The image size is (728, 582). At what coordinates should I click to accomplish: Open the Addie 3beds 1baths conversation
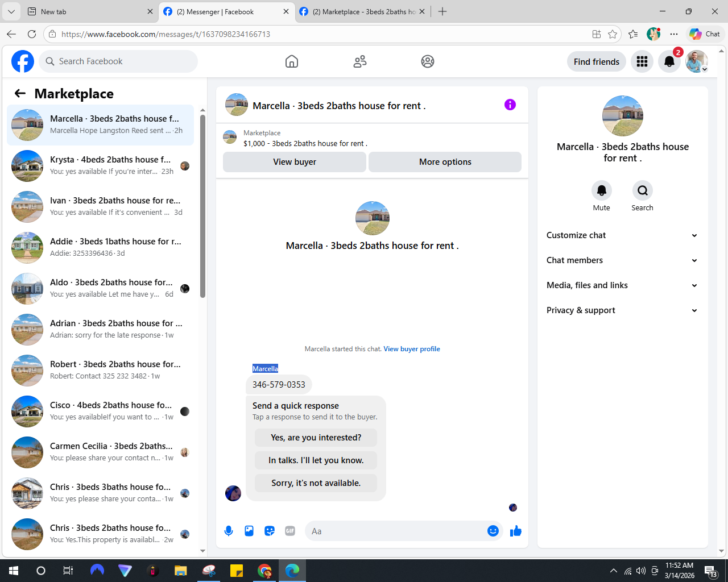(100, 248)
